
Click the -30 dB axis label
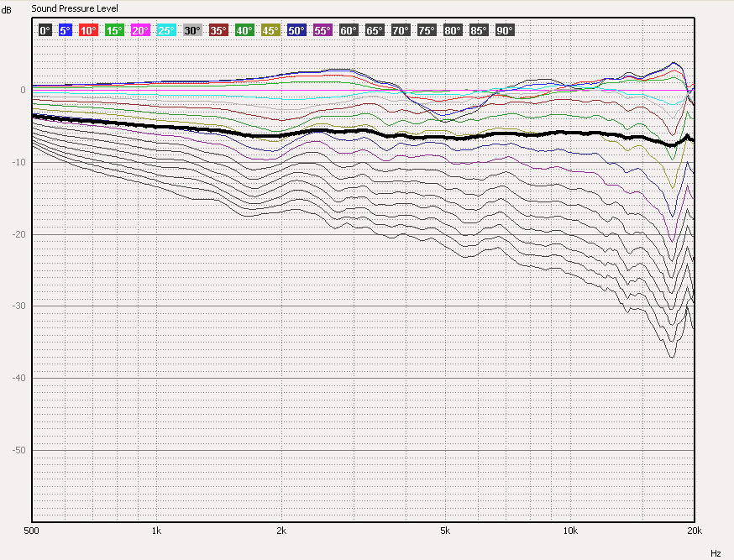(19, 306)
